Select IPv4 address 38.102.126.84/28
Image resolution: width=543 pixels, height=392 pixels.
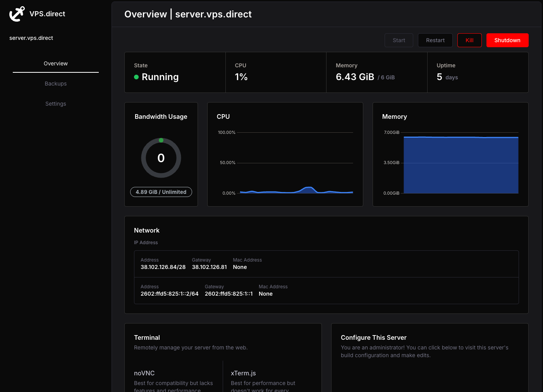click(x=163, y=267)
